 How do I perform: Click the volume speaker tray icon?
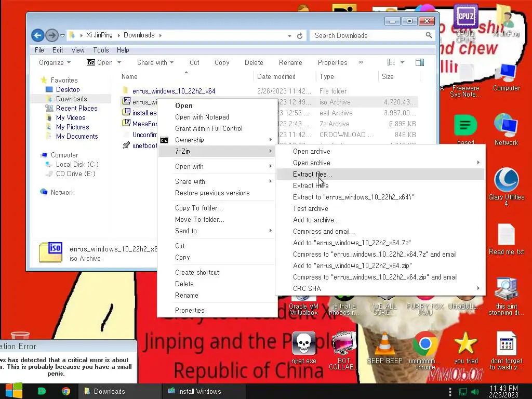click(475, 392)
